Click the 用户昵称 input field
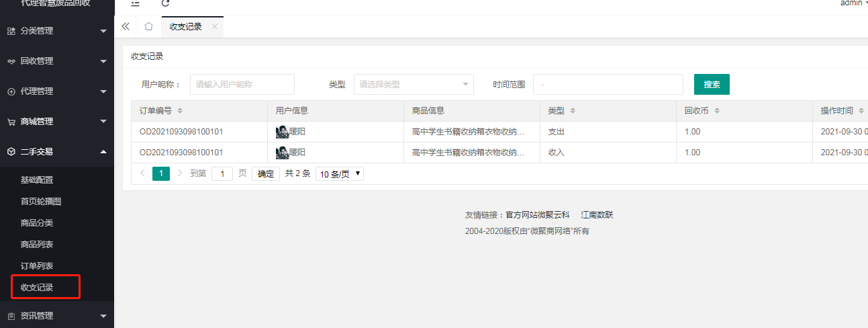Viewport: 868px width, 328px height. coord(242,85)
